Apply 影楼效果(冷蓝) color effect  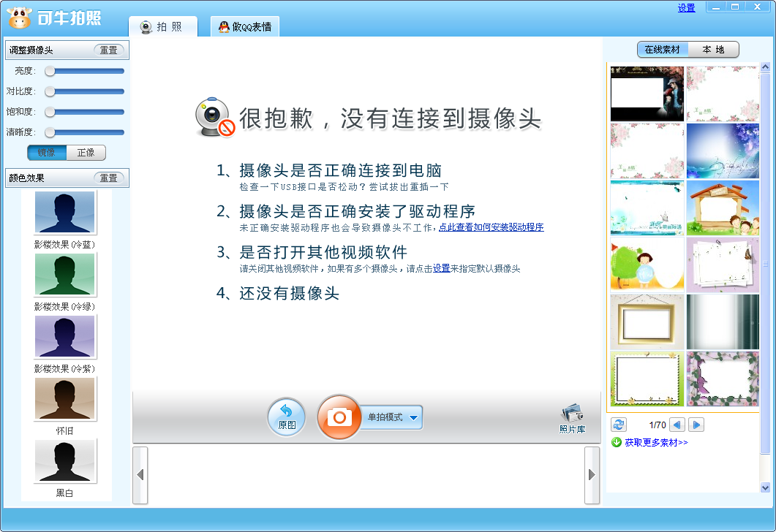coord(65,213)
